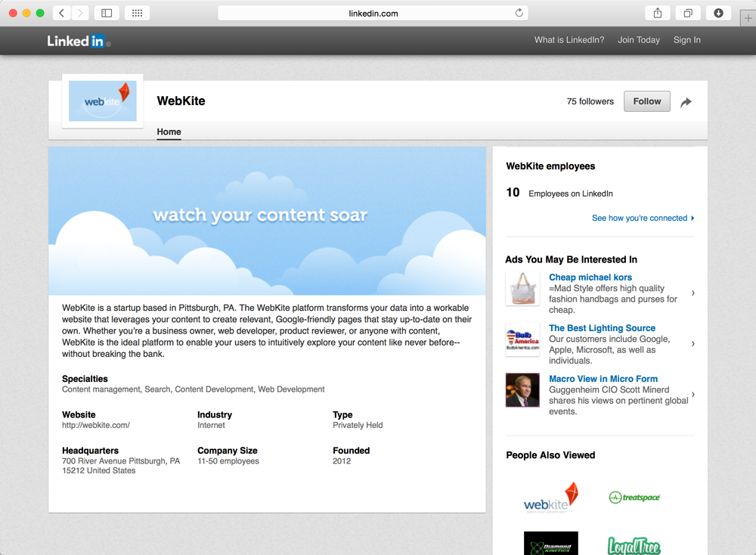Expand See how you're connected
Viewport: 756px width, 555px height.
[643, 218]
